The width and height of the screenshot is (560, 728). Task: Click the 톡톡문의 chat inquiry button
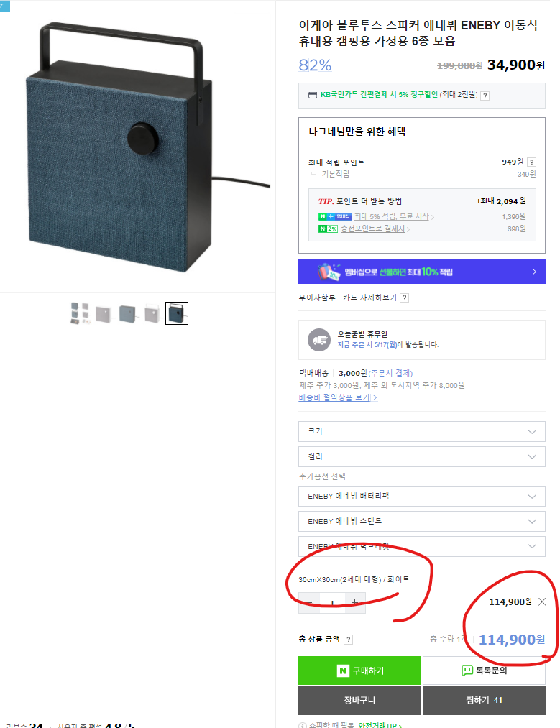click(x=484, y=671)
